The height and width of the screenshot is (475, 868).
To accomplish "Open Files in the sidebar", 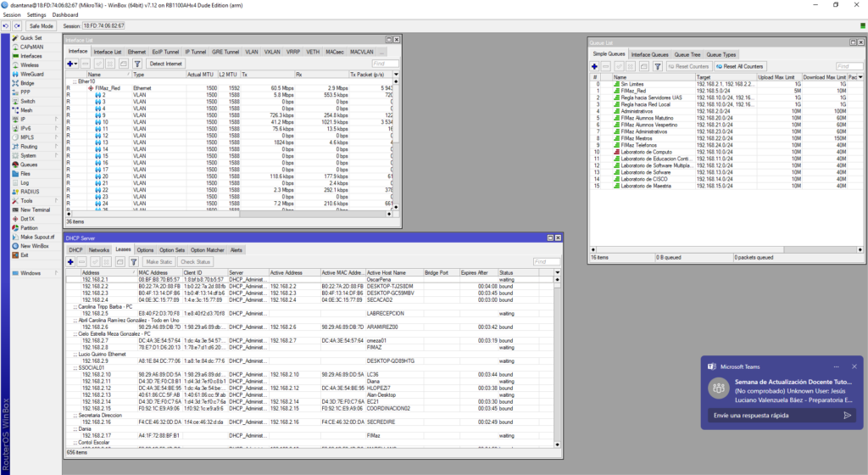I will [25, 173].
